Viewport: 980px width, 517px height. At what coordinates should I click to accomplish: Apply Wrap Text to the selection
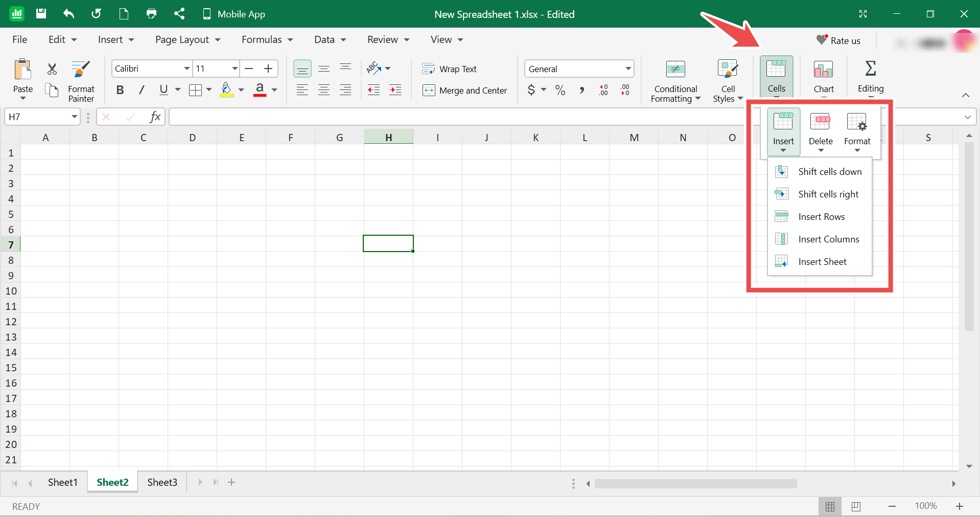tap(428, 69)
